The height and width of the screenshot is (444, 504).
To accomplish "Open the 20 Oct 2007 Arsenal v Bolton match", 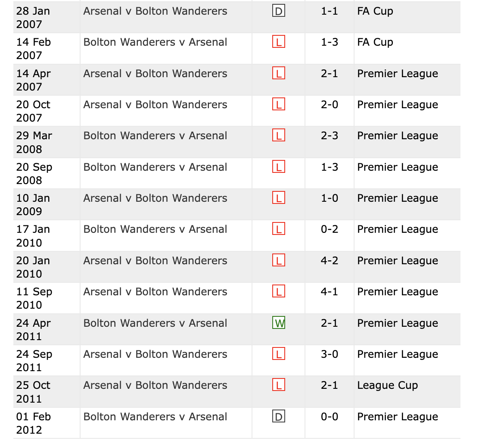I will pyautogui.click(x=155, y=105).
